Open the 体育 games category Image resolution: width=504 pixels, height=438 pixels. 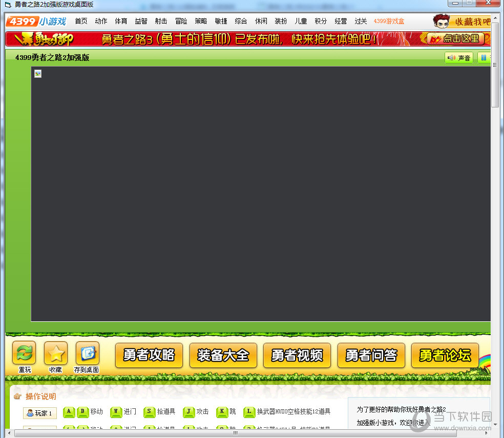click(x=121, y=21)
